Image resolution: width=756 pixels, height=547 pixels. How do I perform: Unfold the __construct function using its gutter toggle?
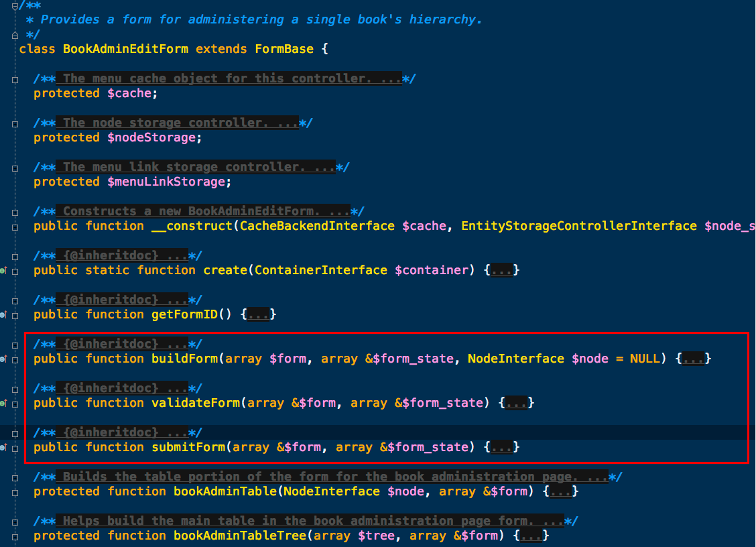pos(15,227)
